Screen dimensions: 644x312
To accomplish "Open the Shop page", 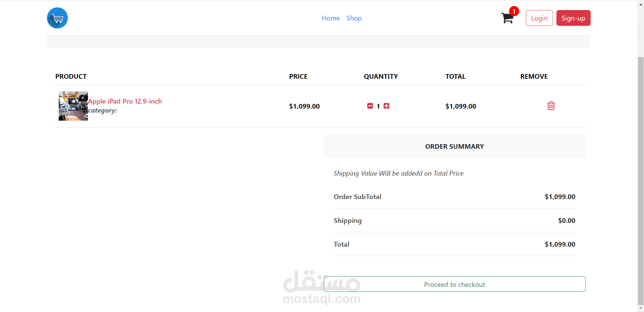I will (354, 18).
